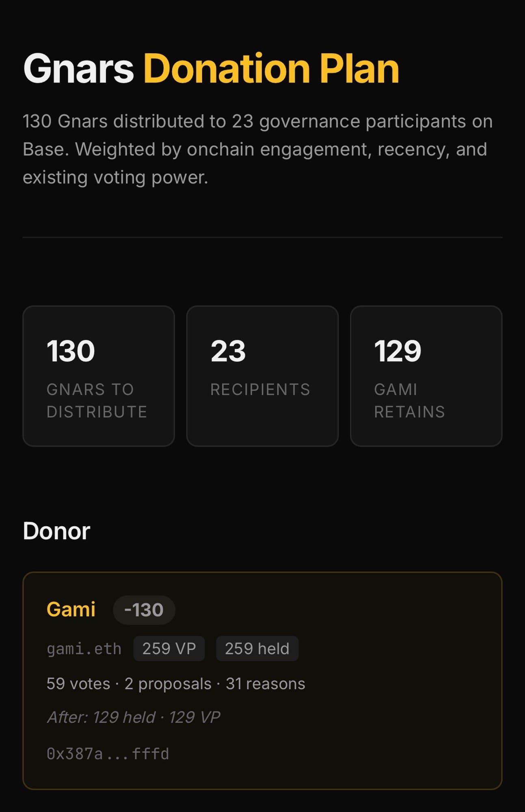Click the yellow Gami donor name
Screen dimensions: 525x812
tap(71, 609)
